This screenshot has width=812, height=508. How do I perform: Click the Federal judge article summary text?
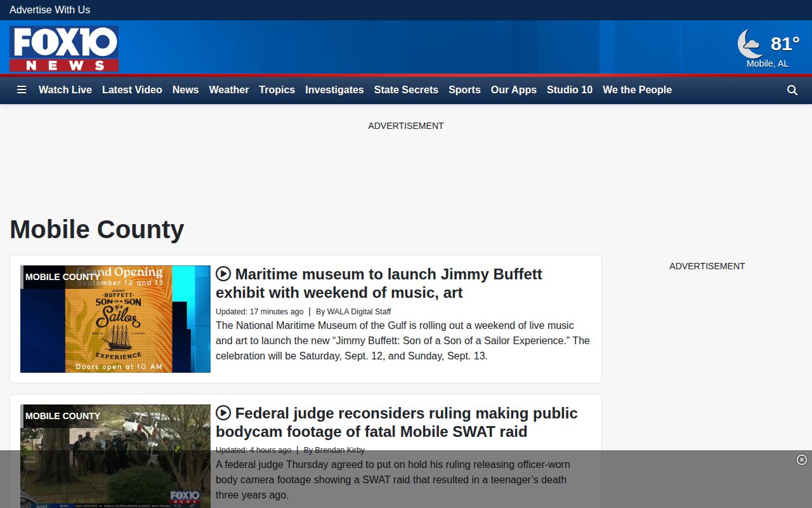coord(393,479)
